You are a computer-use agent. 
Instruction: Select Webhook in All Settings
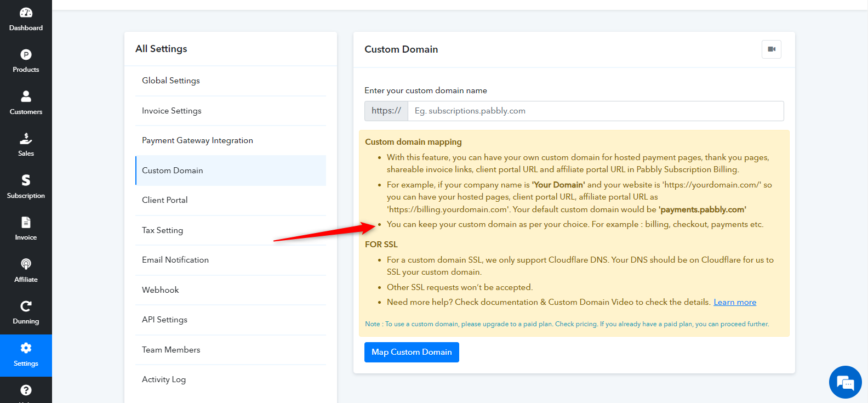click(x=231, y=290)
